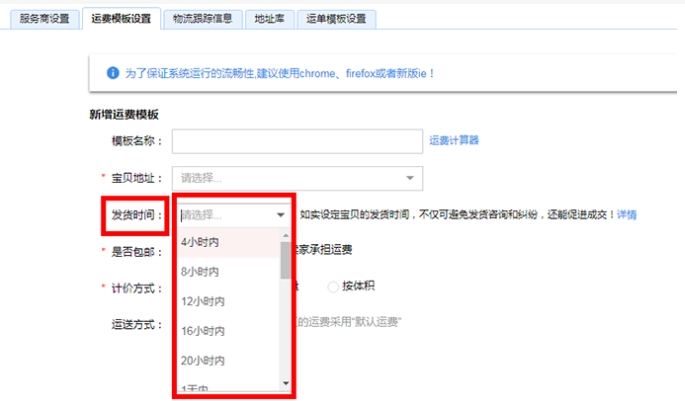
Task: Go to 运单模板设置 tab
Action: (x=336, y=19)
